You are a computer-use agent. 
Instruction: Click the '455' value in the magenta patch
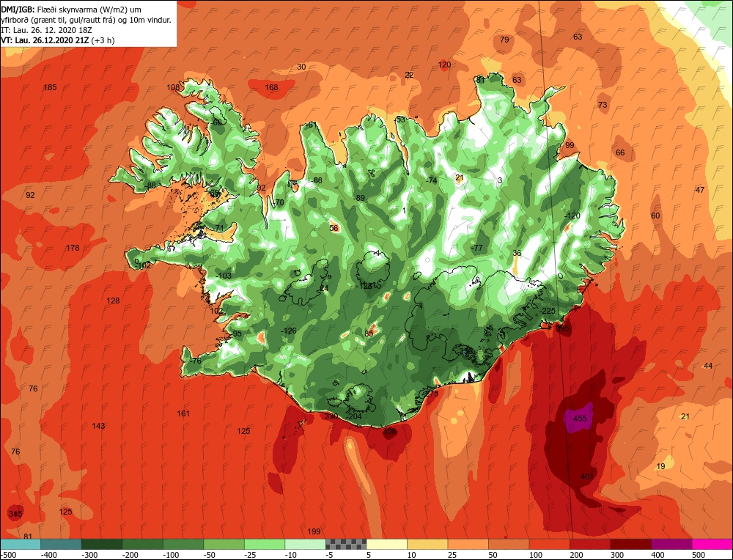[x=580, y=419]
